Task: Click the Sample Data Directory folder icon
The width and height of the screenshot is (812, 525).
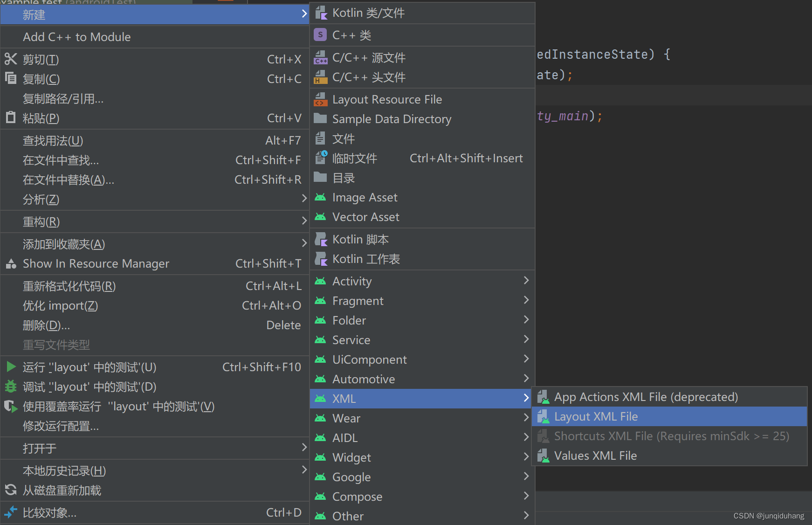Action: click(320, 118)
